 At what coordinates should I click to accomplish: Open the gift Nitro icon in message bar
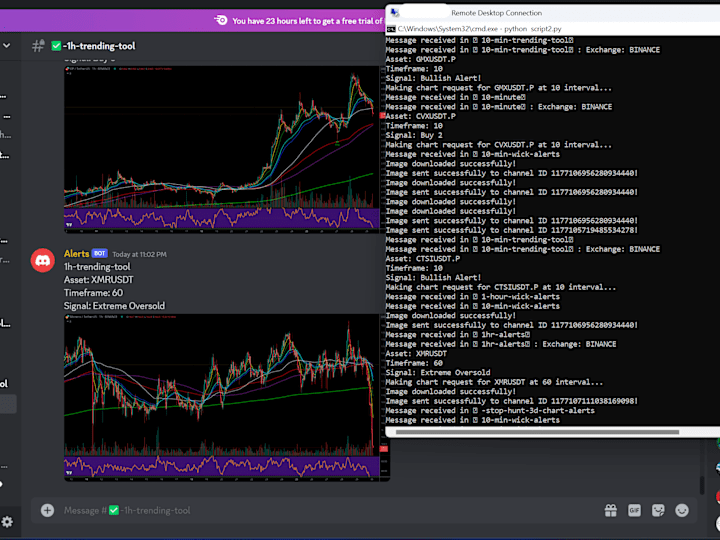pos(610,510)
